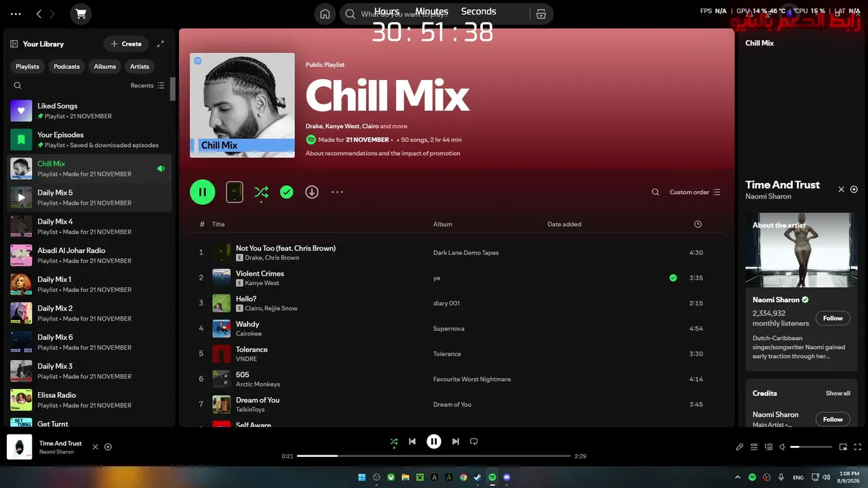The height and width of the screenshot is (488, 868).
Task: Open the preview tile next to big play button
Action: tap(235, 192)
